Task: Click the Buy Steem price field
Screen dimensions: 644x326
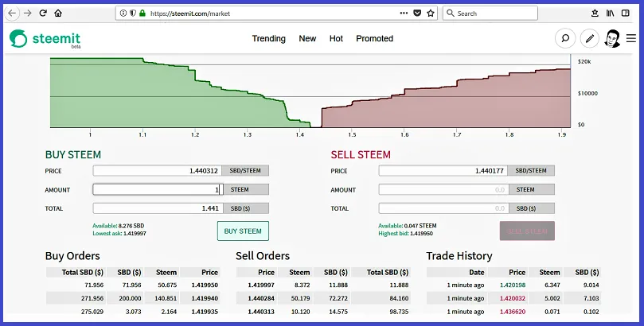Action: (158, 171)
